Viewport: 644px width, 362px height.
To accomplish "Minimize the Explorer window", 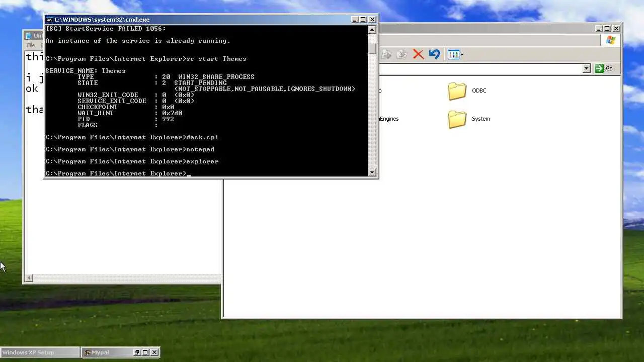I will click(599, 29).
